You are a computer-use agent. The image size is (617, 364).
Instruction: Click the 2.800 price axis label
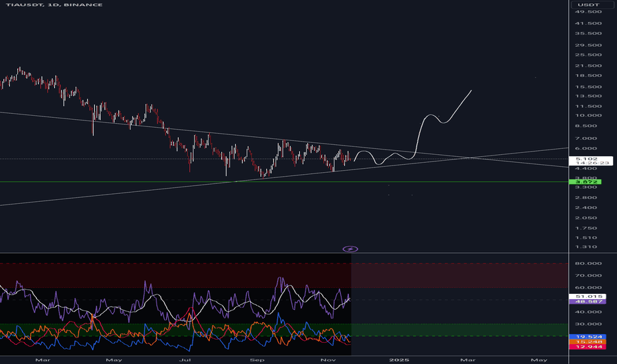(586, 197)
